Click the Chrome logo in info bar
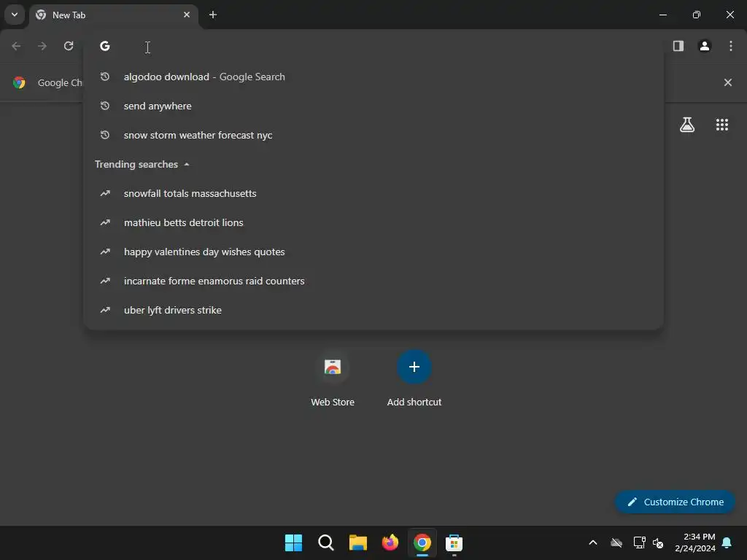Screen dimensions: 747x560 (19, 82)
